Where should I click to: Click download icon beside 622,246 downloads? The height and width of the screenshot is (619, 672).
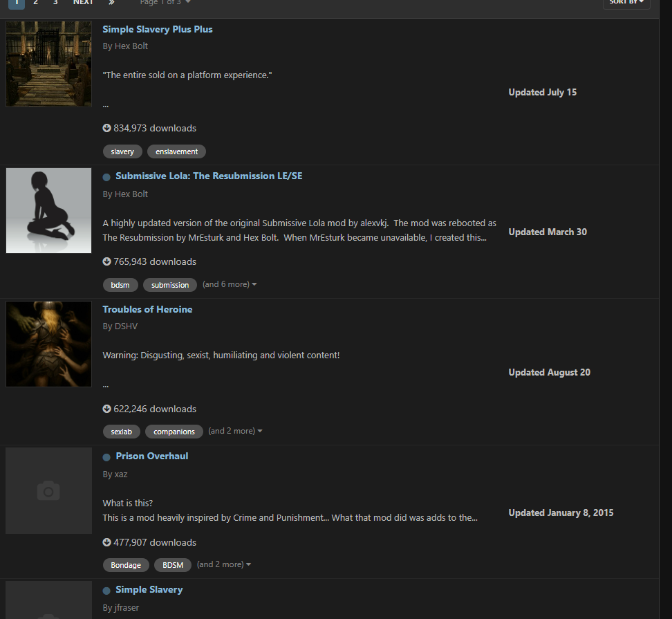click(x=106, y=409)
